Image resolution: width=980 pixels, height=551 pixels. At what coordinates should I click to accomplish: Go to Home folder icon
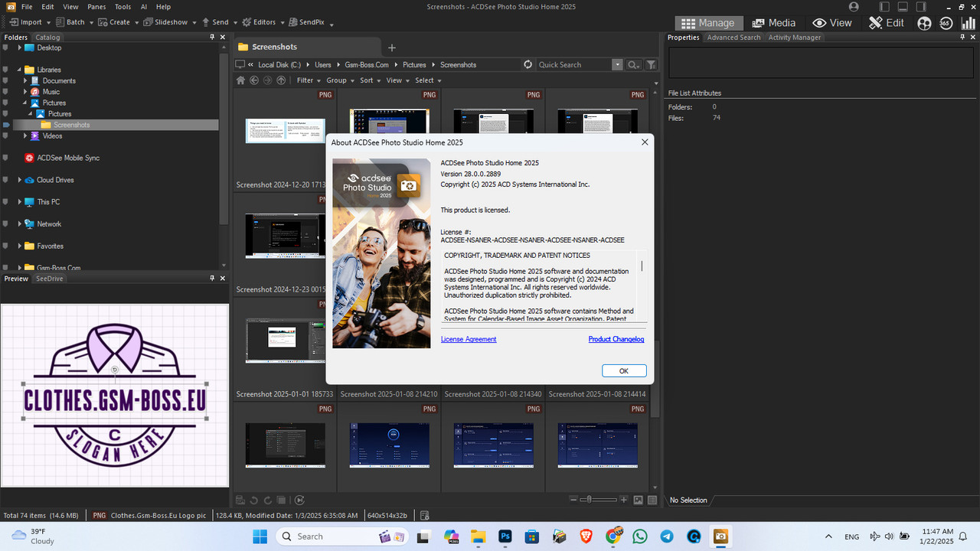pyautogui.click(x=240, y=80)
